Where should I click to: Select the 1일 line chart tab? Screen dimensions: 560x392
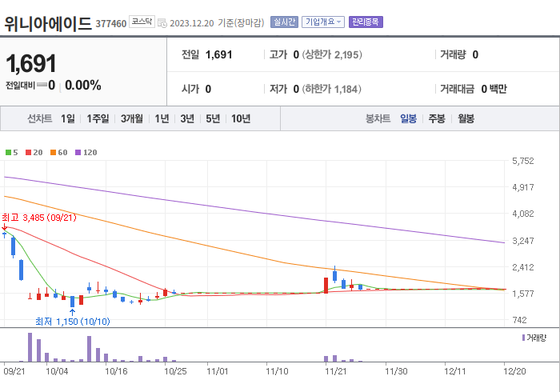pos(68,118)
